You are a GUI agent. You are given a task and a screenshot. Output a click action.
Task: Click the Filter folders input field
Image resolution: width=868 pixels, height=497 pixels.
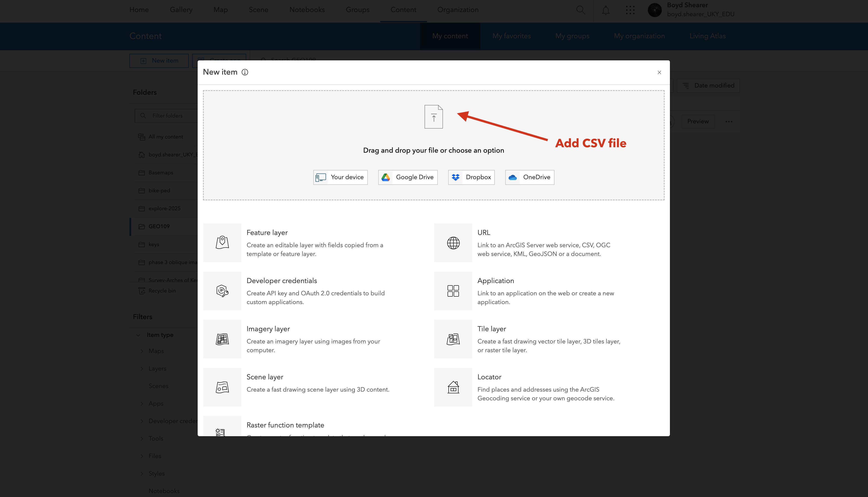[166, 116]
